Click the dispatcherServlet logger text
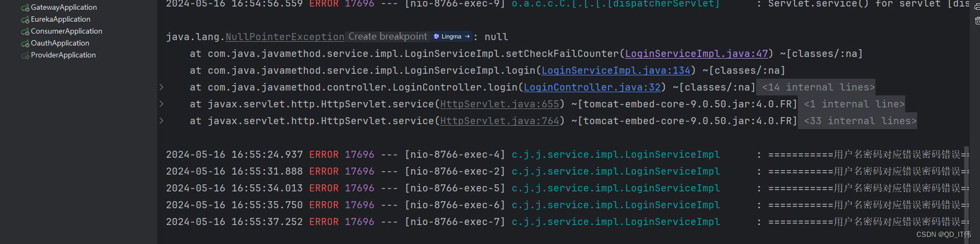Screen dimensions: 980x244 [x=616, y=4]
